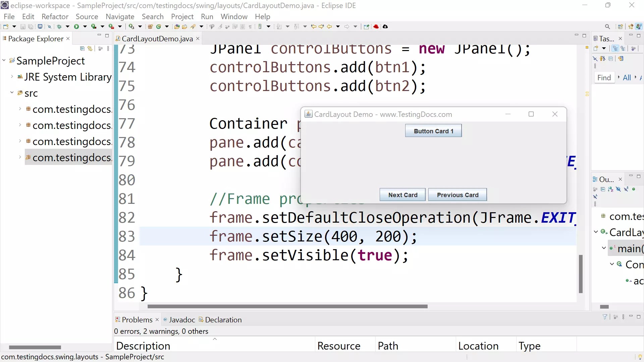Sort Outline members alphabetically

click(x=610, y=189)
